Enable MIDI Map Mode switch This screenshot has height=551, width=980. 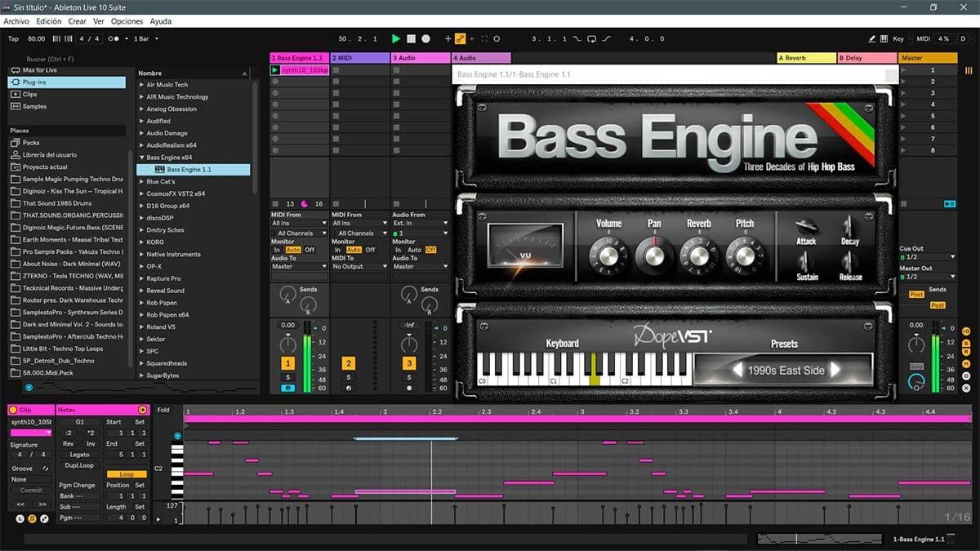[x=923, y=38]
